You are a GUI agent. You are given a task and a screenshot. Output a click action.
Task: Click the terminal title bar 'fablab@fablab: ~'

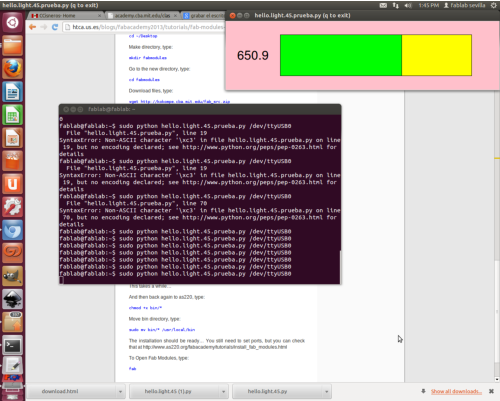(200, 109)
